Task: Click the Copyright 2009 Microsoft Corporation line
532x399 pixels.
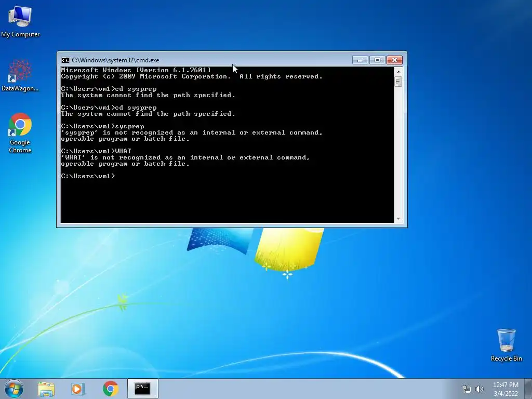Action: (x=192, y=76)
